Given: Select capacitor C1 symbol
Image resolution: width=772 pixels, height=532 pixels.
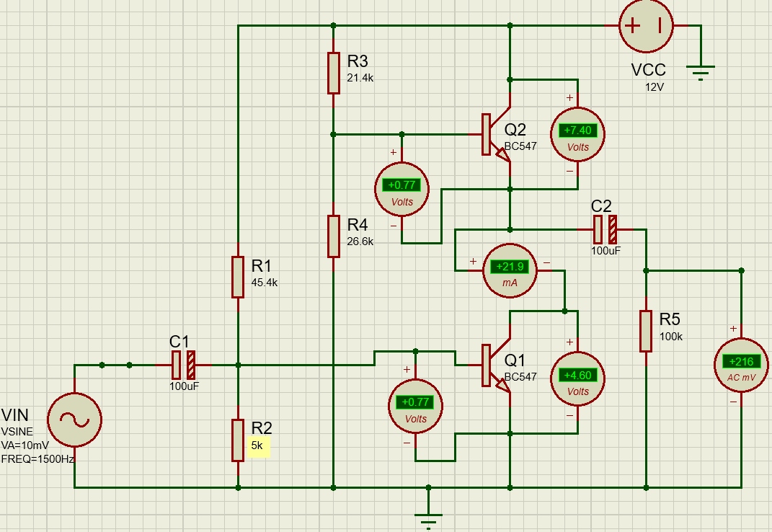Looking at the screenshot, I should (x=183, y=365).
